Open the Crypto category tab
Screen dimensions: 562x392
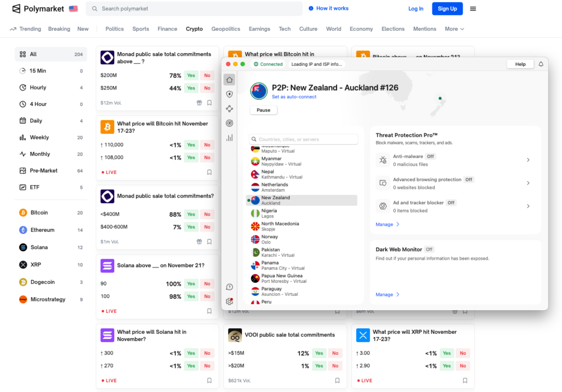click(194, 29)
